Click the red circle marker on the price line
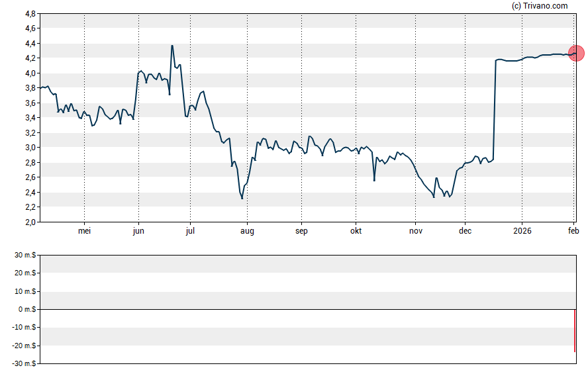Viewport: 588px width, 374px height. (x=576, y=53)
